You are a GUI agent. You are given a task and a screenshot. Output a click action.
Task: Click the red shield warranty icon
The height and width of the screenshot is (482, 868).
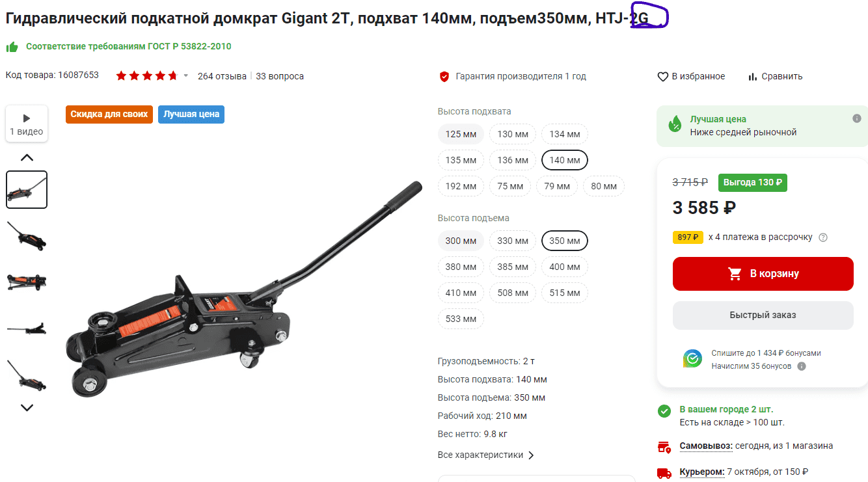444,77
